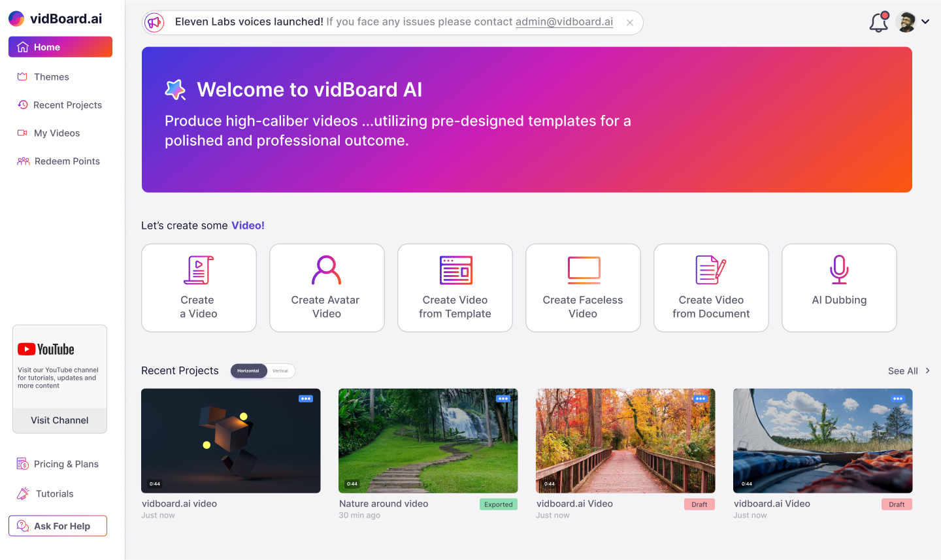The width and height of the screenshot is (941, 560).
Task: Keep Horizontal layout selected
Action: [249, 371]
